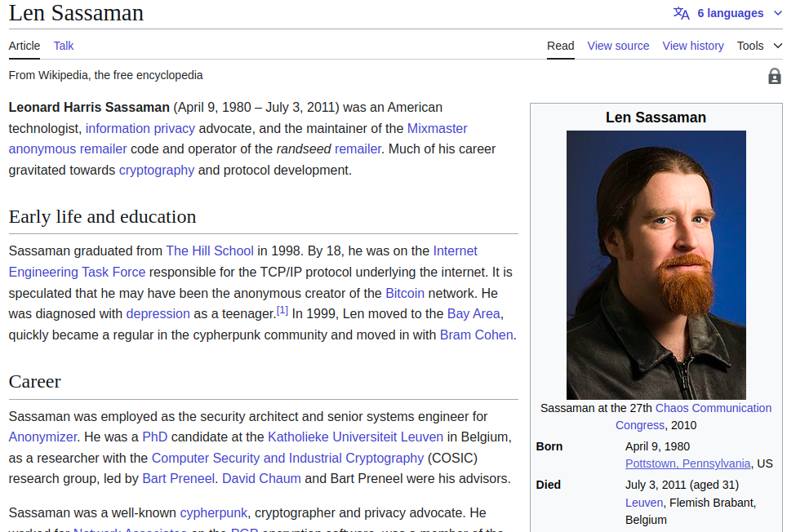Image resolution: width=787 pixels, height=532 pixels.
Task: Click the Bitcoin link
Action: coord(405,293)
